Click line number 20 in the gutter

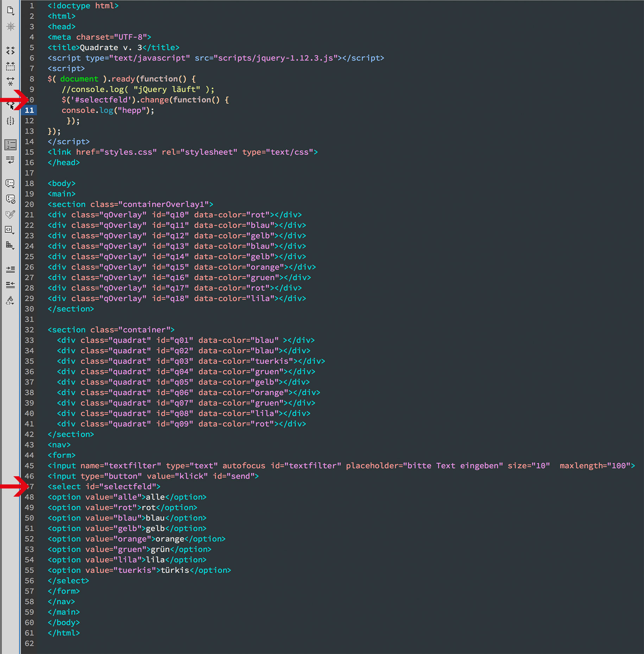coord(30,204)
